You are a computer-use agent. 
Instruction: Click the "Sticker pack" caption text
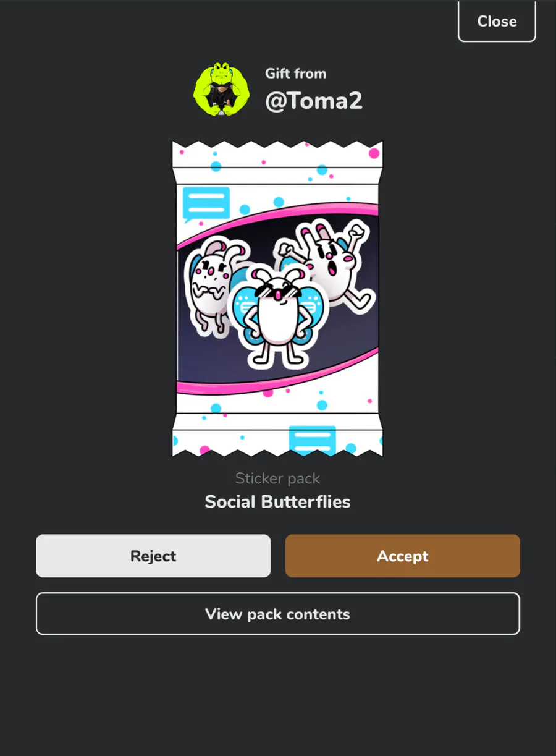click(277, 478)
